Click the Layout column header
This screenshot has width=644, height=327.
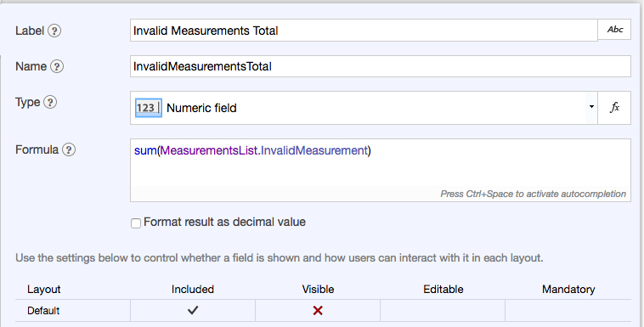click(x=44, y=290)
